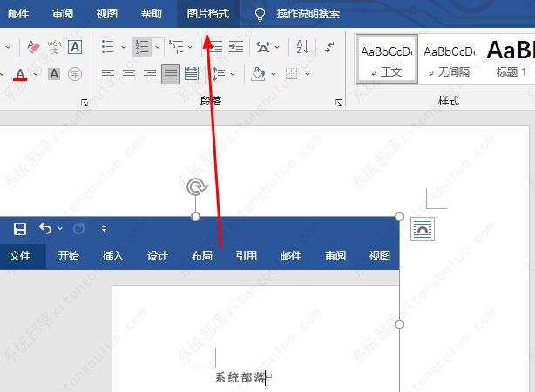Open the 图片格式 ribbon tab
Screen dimensions: 535x392
[x=208, y=14]
